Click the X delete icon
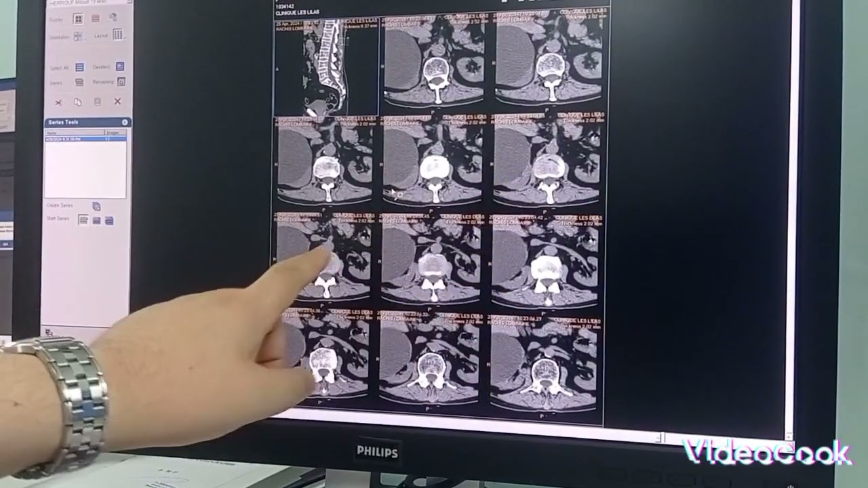Screen dimensions: 868x488 [117, 101]
